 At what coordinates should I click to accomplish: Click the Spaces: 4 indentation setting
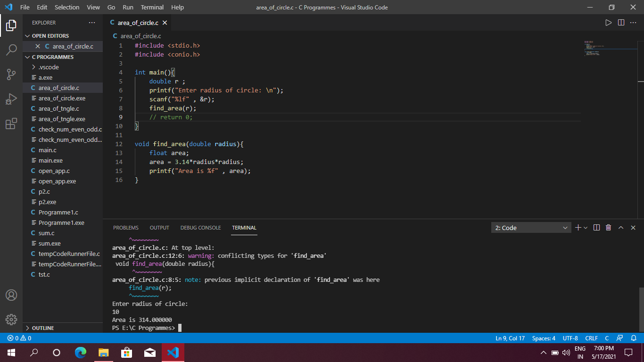coord(544,338)
